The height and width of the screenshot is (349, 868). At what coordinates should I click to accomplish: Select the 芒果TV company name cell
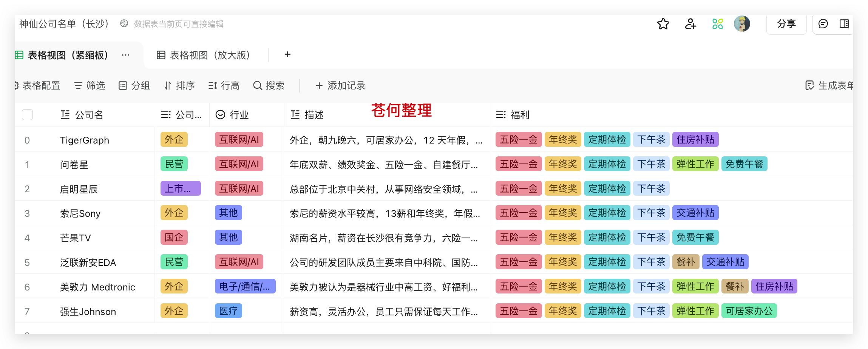tap(76, 238)
